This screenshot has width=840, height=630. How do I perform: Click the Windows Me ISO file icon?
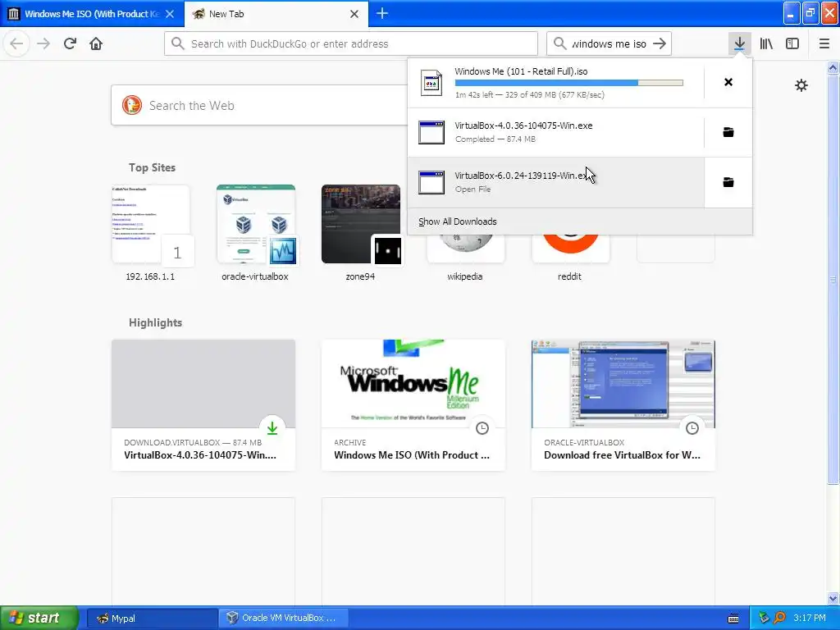click(x=431, y=83)
